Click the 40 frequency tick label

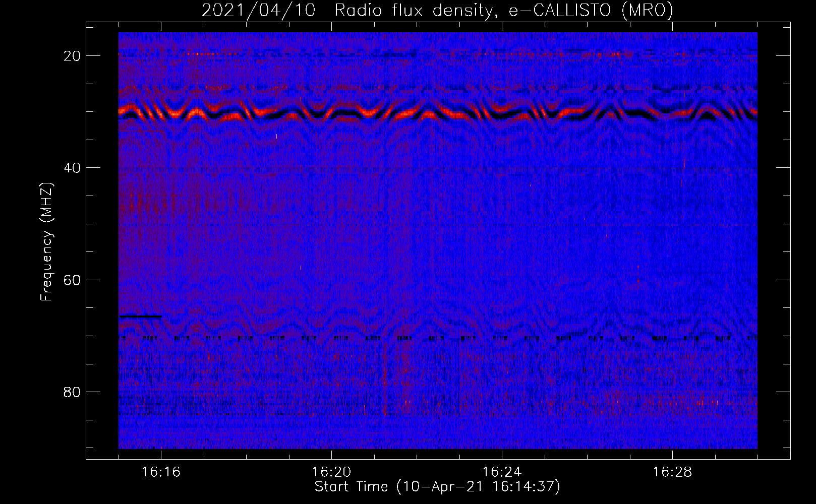[x=73, y=168]
